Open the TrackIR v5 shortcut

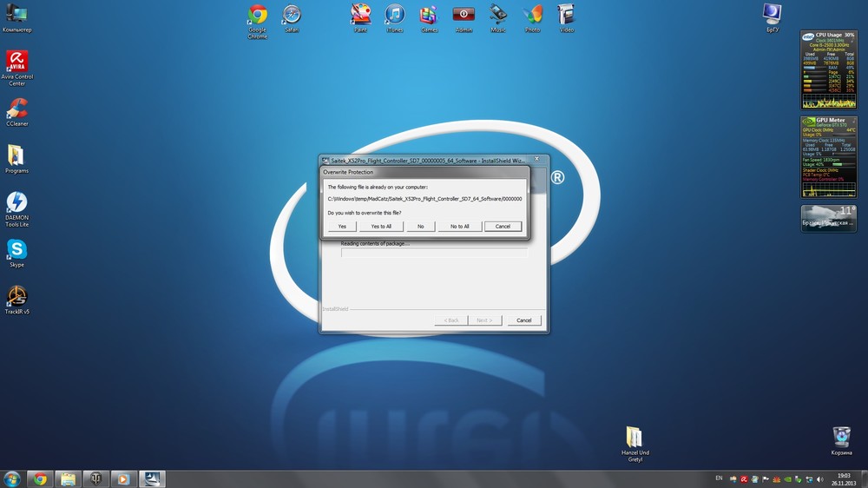tap(16, 297)
